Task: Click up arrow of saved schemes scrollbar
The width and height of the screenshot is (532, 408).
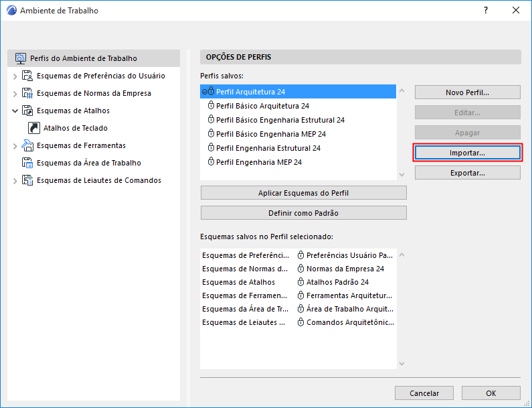Action: point(402,255)
